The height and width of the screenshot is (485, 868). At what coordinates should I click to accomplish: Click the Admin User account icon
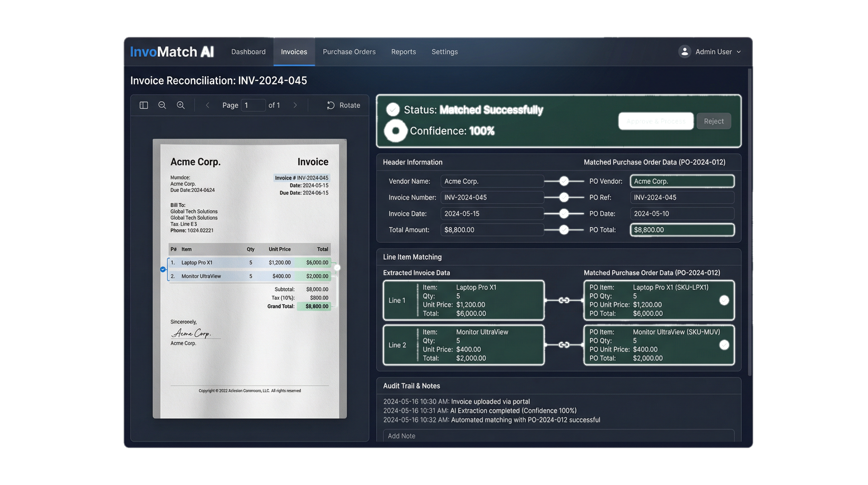[684, 51]
